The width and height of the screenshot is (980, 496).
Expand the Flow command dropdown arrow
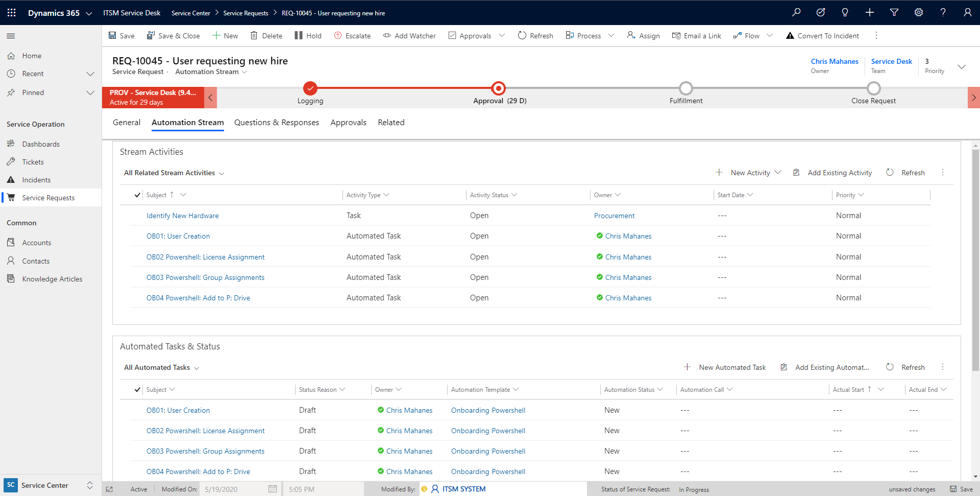point(770,36)
